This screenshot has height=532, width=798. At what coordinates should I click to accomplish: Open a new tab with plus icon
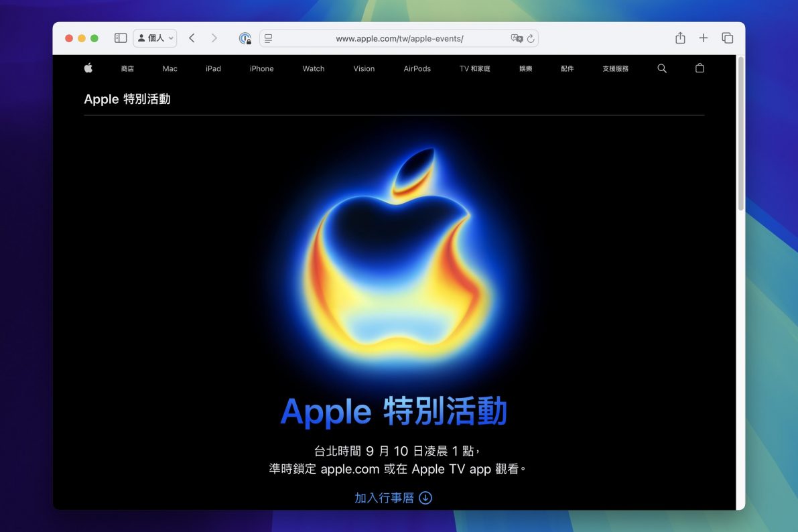click(703, 38)
